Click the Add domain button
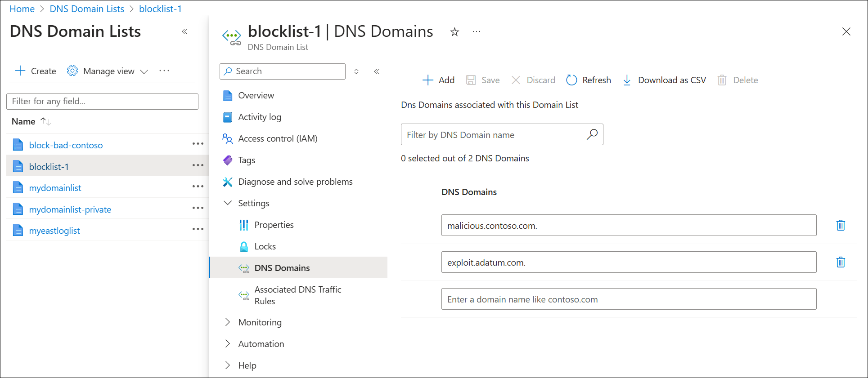This screenshot has height=378, width=868. point(438,80)
